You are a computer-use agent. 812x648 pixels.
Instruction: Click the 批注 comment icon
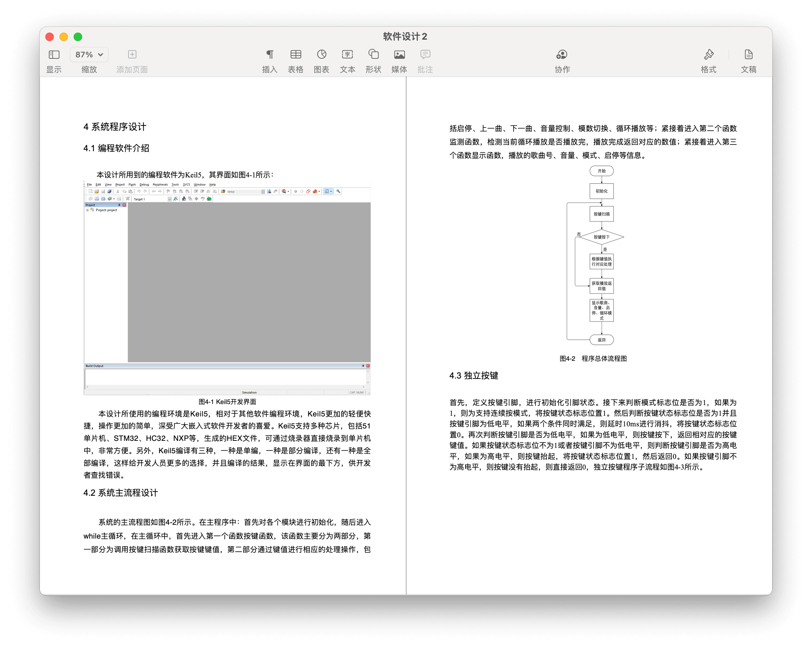425,55
